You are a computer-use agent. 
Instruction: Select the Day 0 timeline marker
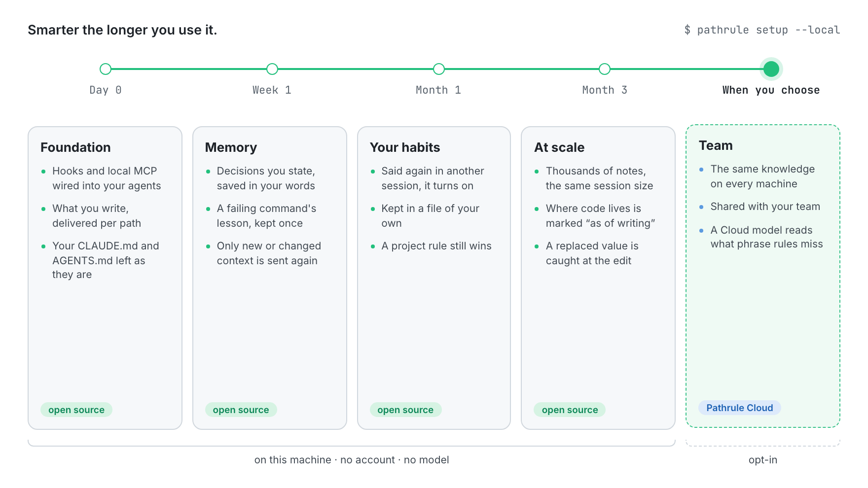106,69
